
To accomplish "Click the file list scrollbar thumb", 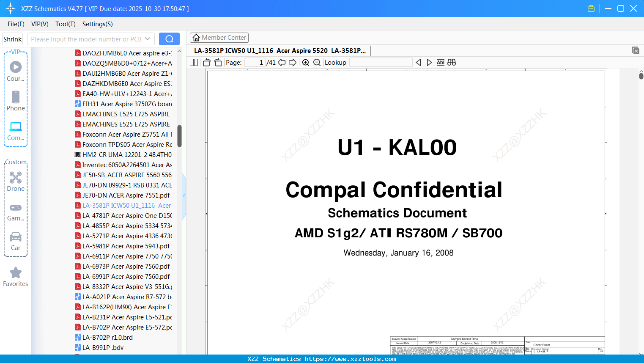I will pos(179,136).
